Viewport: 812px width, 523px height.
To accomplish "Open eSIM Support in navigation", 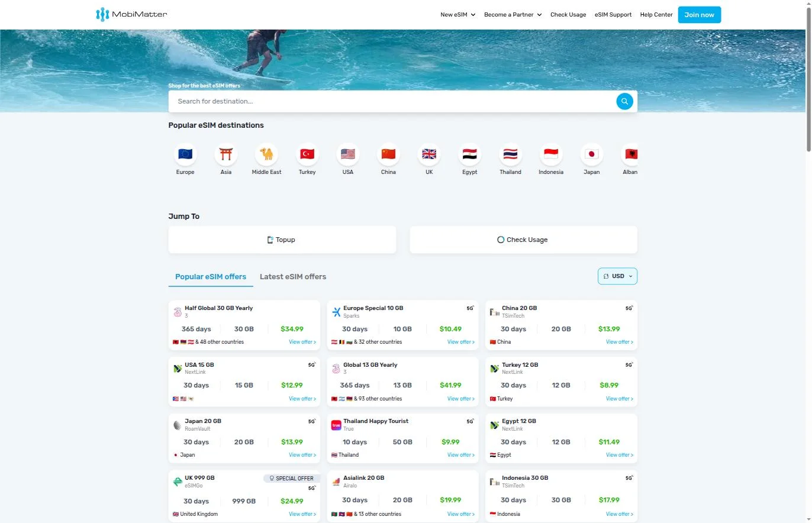I will coord(613,15).
